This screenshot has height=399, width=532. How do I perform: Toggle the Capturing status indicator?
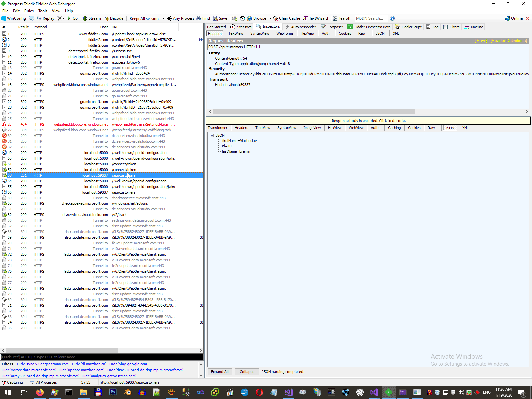coord(12,382)
